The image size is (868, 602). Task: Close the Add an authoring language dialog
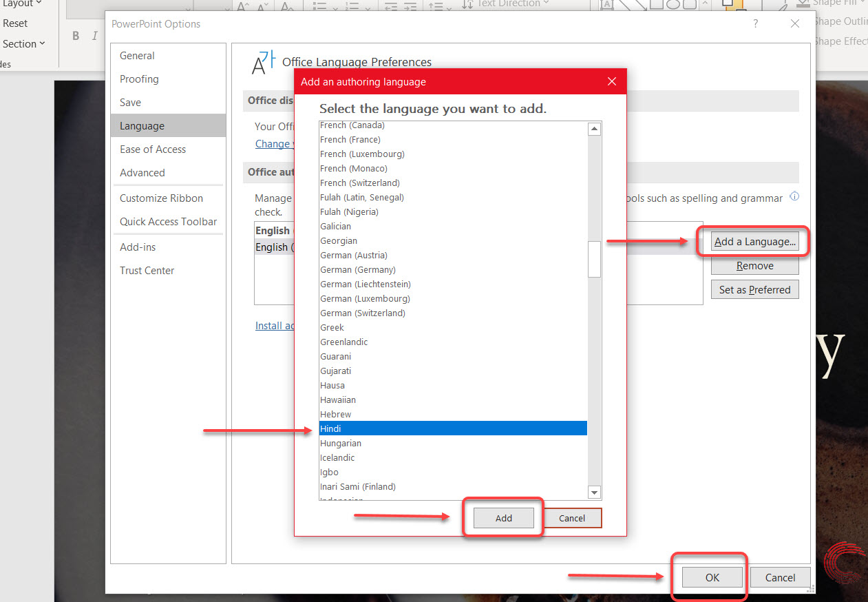pos(612,82)
